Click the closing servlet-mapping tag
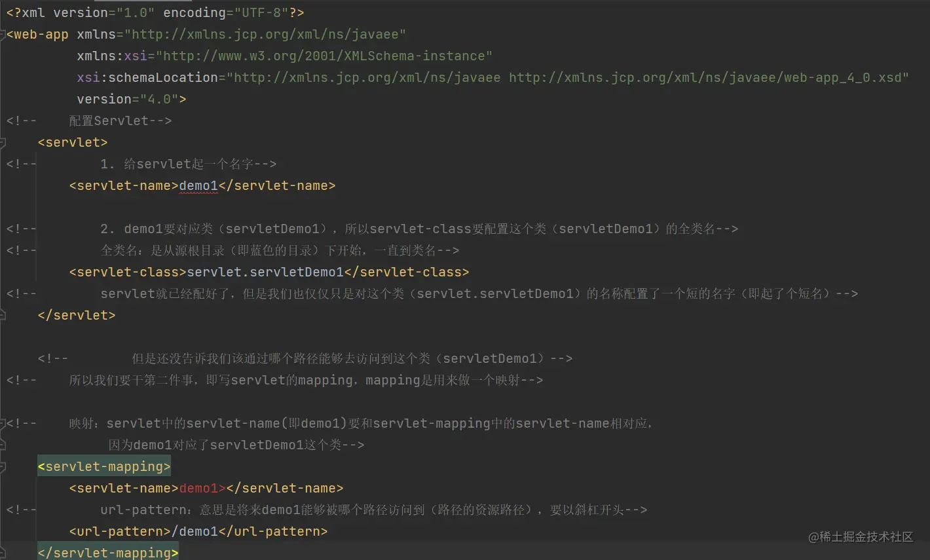The image size is (930, 560). (x=107, y=552)
